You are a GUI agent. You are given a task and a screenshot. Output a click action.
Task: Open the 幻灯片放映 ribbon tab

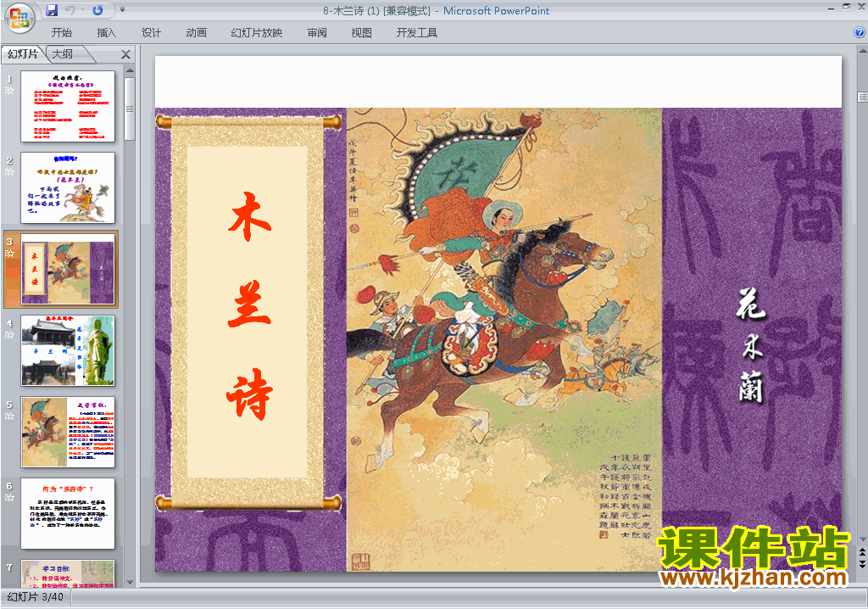coord(256,33)
